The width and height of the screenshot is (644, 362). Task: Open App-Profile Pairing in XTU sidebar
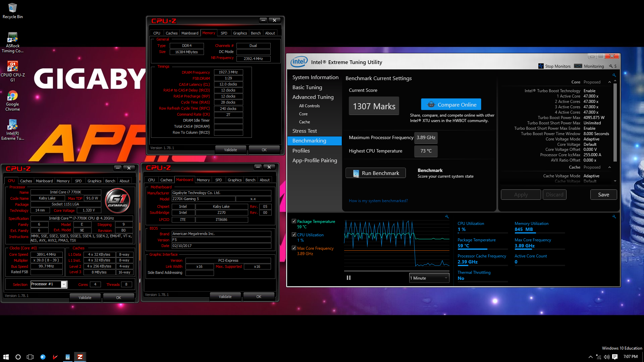(314, 161)
